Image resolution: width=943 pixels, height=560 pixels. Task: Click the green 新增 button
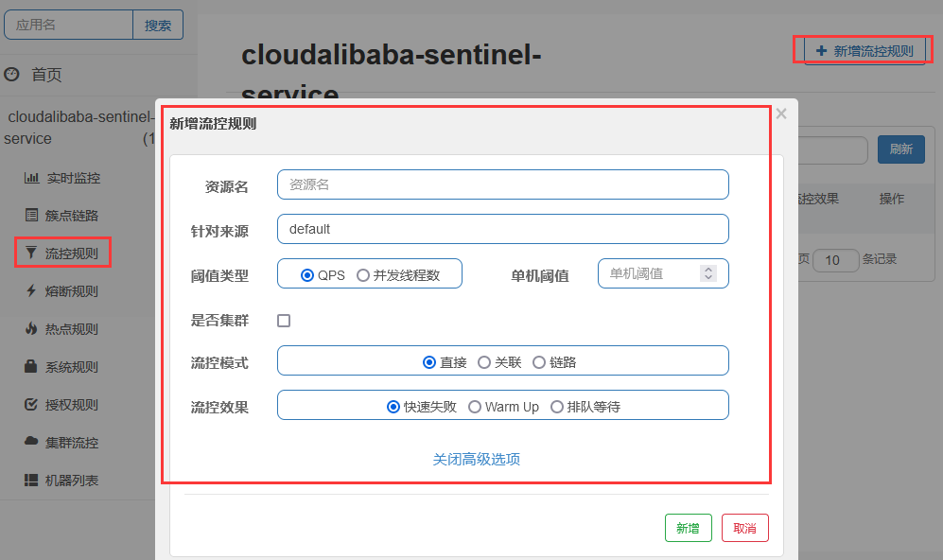688,528
